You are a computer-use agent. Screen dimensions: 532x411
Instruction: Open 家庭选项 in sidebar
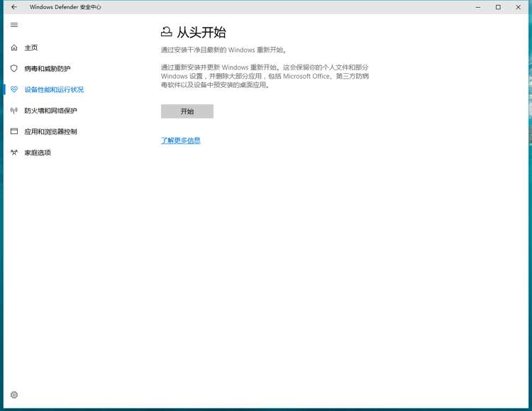click(x=38, y=153)
